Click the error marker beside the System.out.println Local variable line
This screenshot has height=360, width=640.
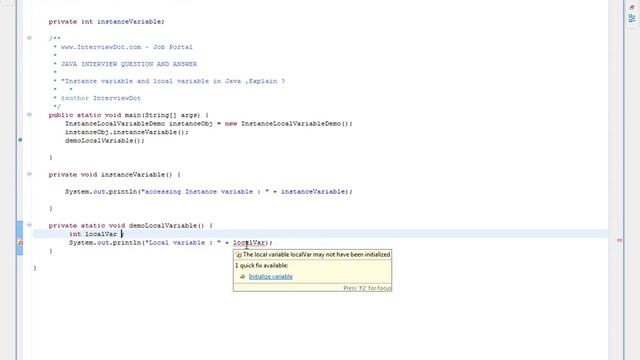pos(20,243)
